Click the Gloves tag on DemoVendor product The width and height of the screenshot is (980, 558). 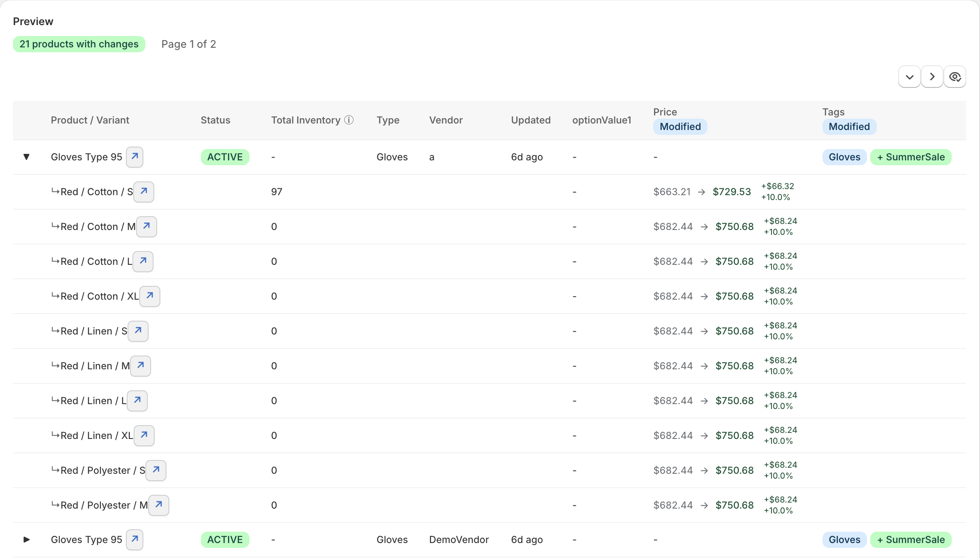(844, 540)
